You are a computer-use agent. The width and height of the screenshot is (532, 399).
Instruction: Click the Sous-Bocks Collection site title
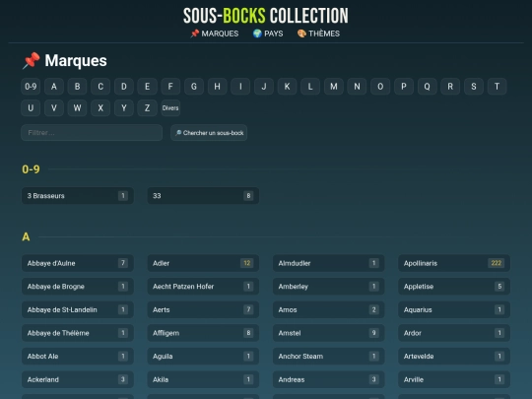266,16
